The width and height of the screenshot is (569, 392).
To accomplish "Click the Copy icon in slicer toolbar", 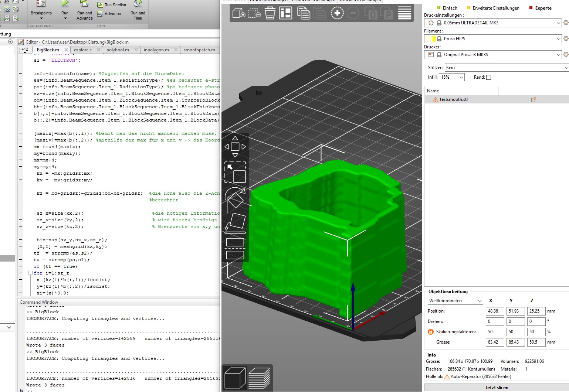I will click(x=303, y=14).
